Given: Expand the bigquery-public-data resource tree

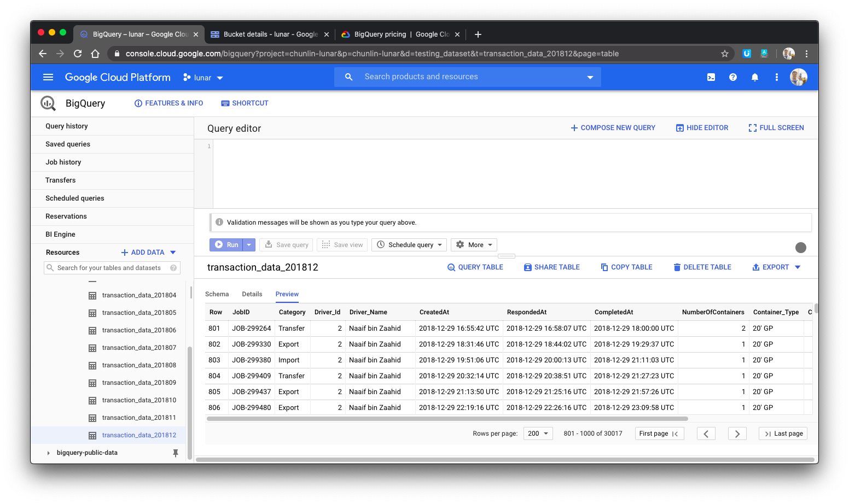Looking at the screenshot, I should point(48,453).
